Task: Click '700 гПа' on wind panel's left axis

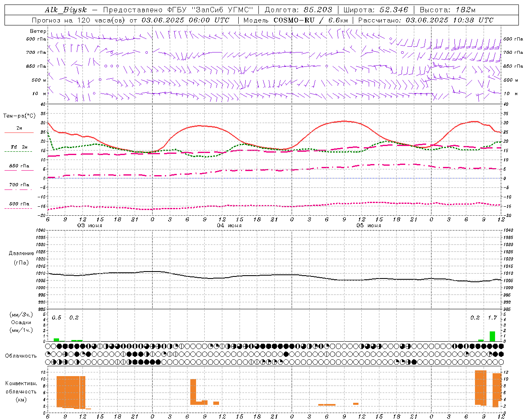Action: tap(36, 52)
